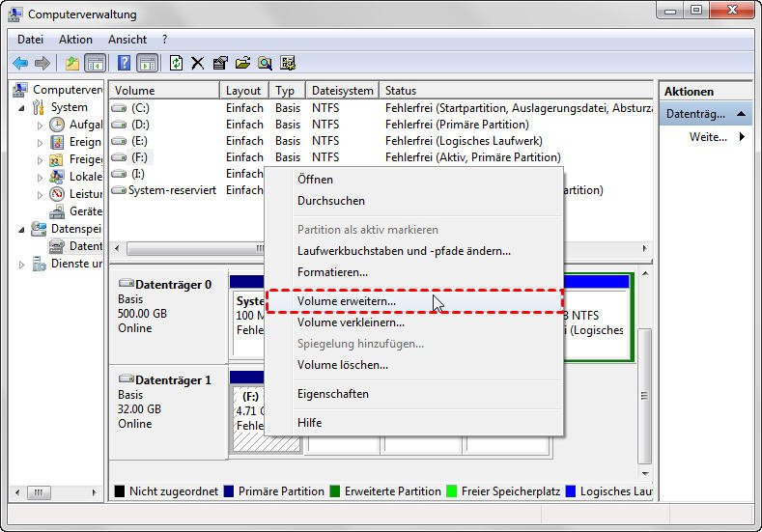The image size is (762, 532).
Task: Click the open folder toolbar icon
Action: coord(242,63)
